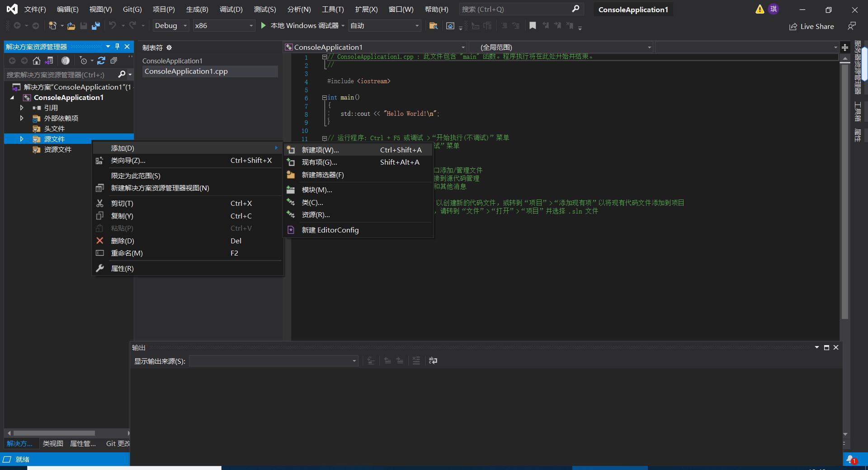
Task: Click the Solution Explorer search box
Action: 59,75
